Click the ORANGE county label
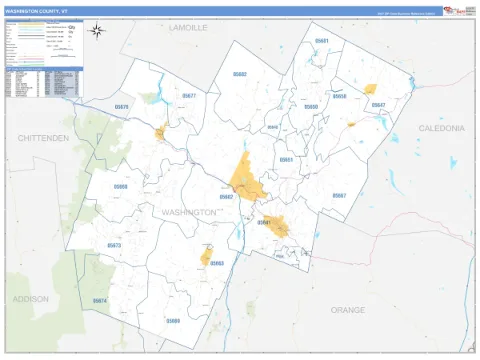480x360 pixels. [348, 310]
